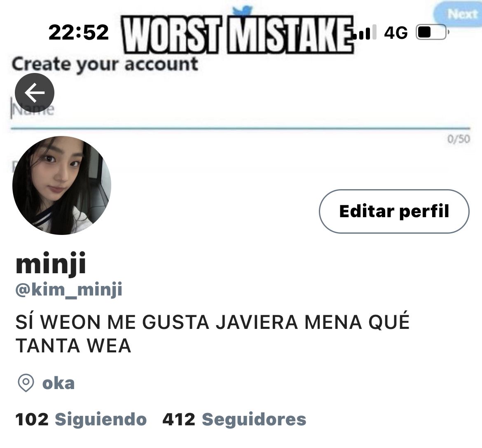Click the Twitter bird logo
This screenshot has width=482, height=448.
tap(242, 11)
